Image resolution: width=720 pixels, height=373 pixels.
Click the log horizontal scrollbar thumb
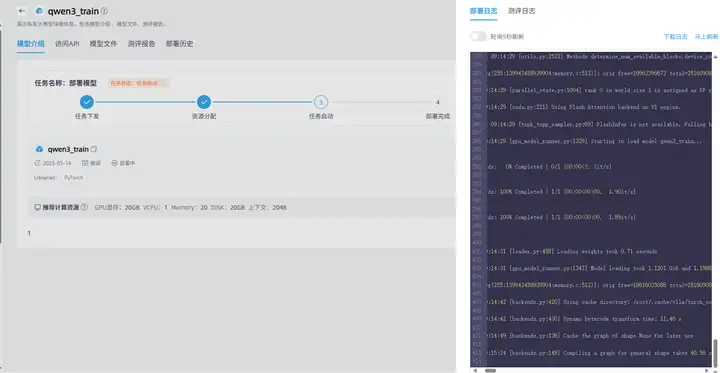(x=490, y=370)
